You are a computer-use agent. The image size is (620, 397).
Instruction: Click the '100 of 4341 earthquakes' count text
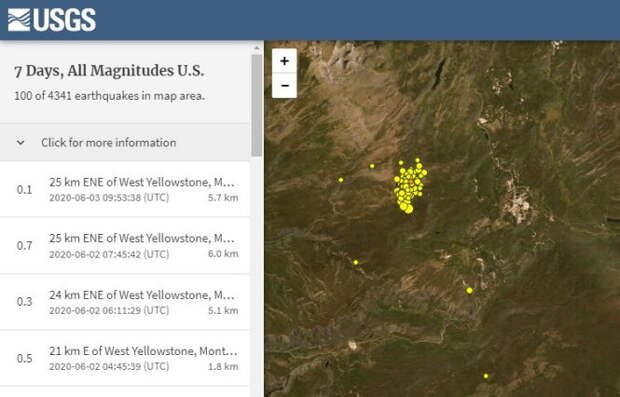pos(110,96)
